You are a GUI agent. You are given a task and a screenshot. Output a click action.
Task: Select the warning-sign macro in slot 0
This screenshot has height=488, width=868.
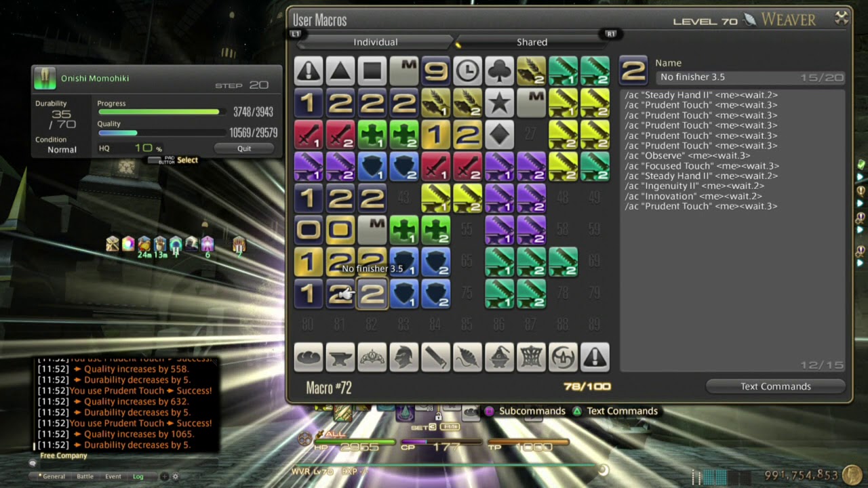coord(309,70)
